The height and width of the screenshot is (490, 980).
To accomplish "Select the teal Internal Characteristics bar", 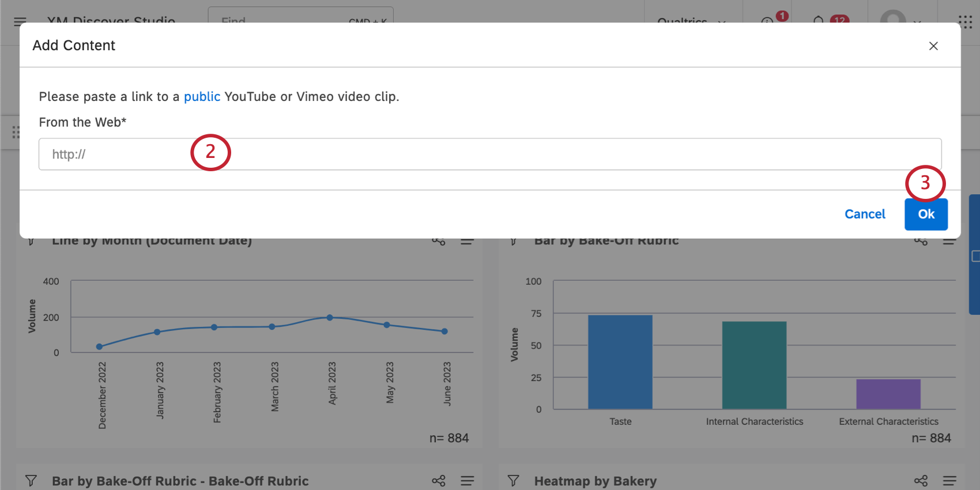I will coord(754,365).
